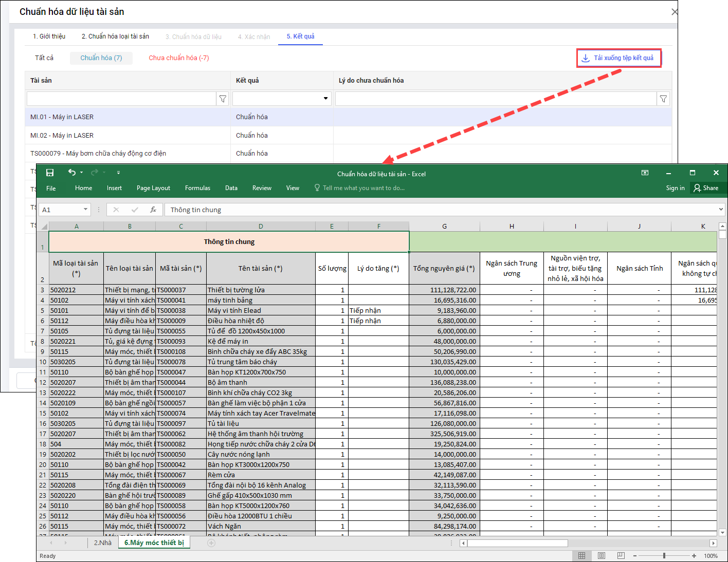The height and width of the screenshot is (562, 728).
Task: Click the Undo arrow in Excel
Action: [x=72, y=173]
